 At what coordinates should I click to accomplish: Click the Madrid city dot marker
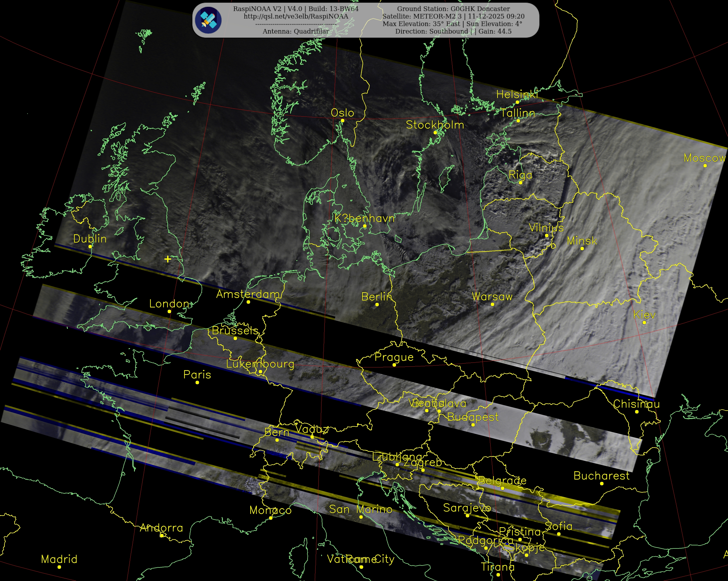click(59, 567)
